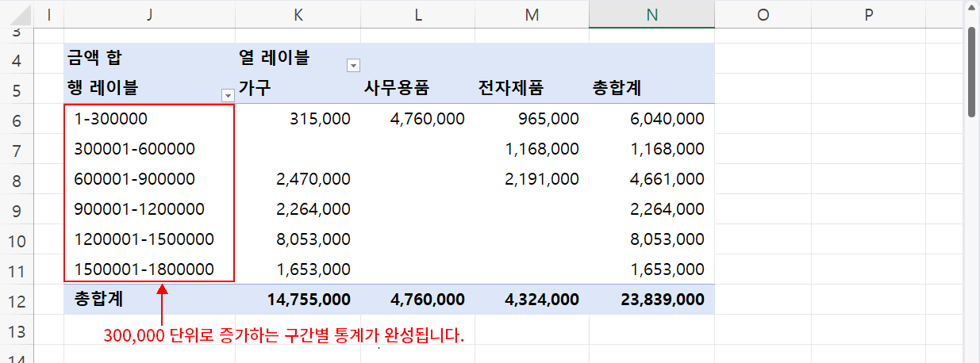
Task: Click the 가구 column label
Action: coord(298,88)
